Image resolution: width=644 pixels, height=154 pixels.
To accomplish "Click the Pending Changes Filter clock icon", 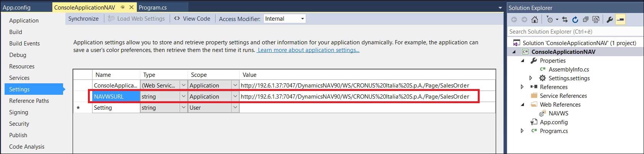I will (x=550, y=19).
